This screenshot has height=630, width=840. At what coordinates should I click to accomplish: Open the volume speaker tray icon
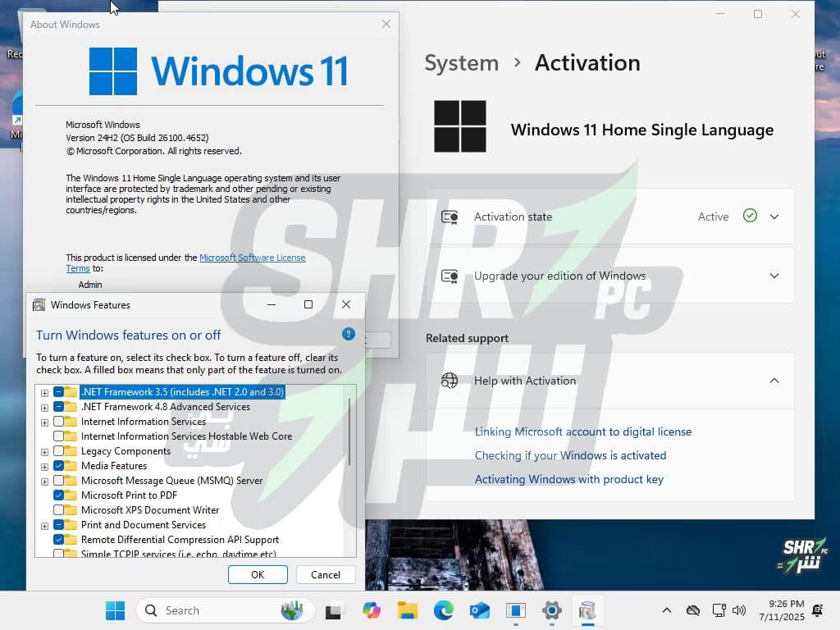739,610
